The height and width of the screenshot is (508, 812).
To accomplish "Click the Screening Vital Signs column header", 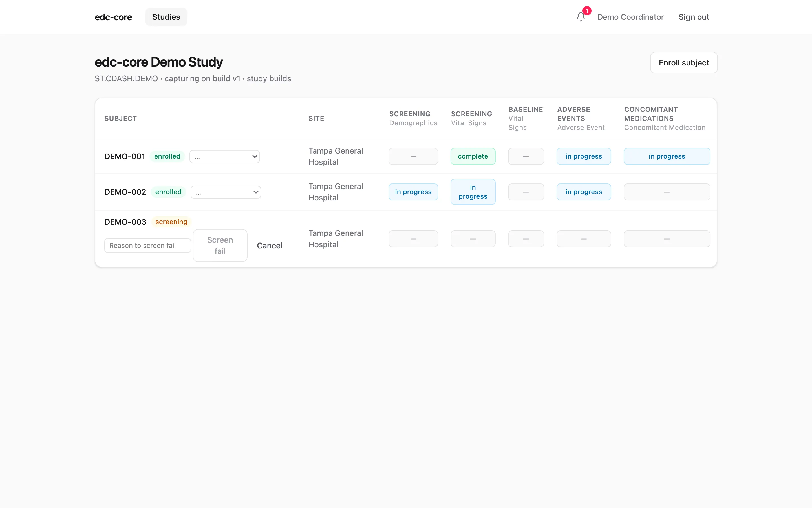I will click(x=471, y=119).
